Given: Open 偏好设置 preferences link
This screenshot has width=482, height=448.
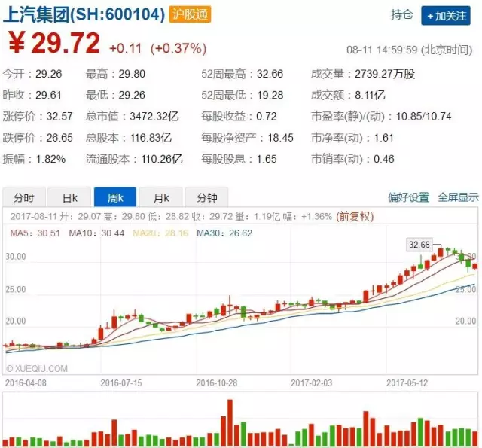Looking at the screenshot, I should click(408, 197).
